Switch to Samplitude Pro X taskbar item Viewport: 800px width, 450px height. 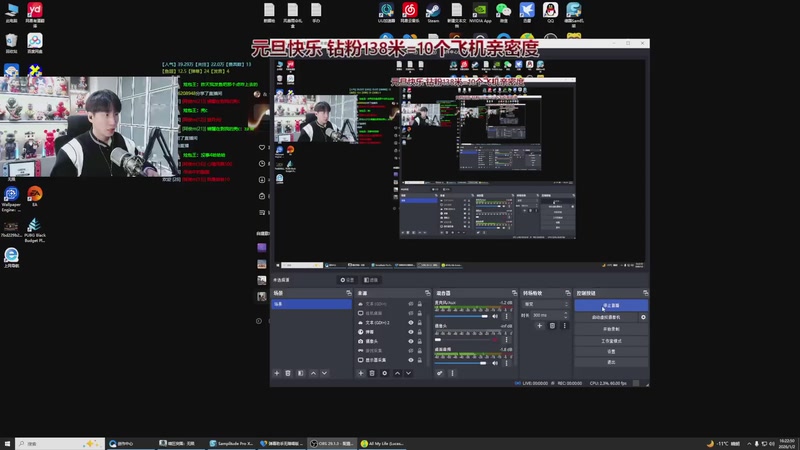click(231, 443)
